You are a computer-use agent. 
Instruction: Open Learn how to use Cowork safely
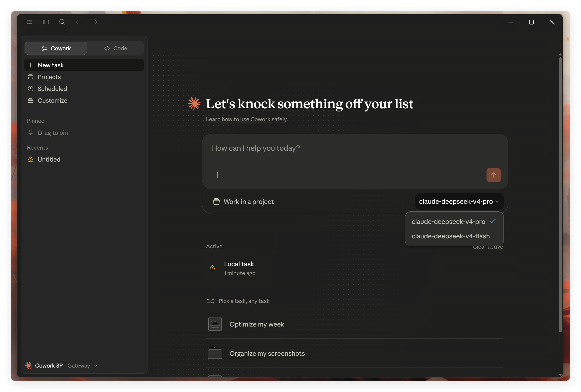coord(247,119)
